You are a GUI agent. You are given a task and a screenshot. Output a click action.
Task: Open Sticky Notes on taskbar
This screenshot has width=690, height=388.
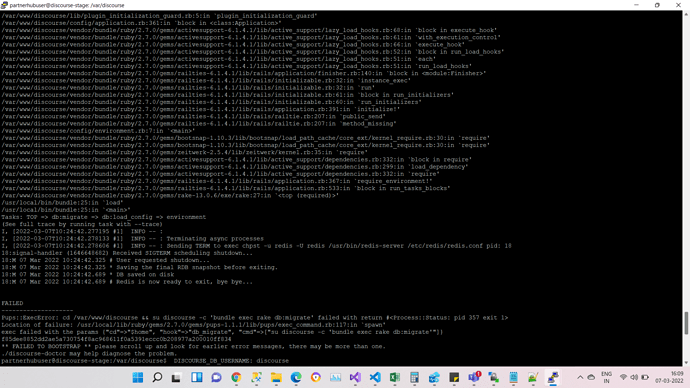point(454,377)
